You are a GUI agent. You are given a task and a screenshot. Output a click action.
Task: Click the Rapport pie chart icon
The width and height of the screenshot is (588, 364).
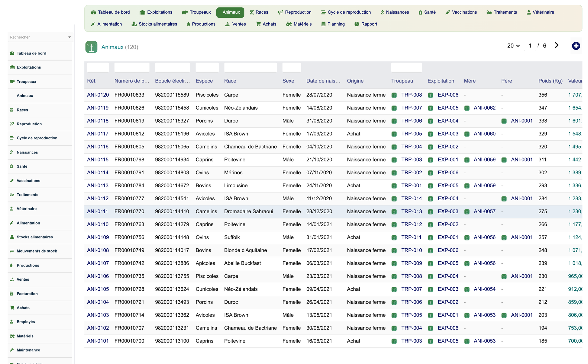pos(357,24)
